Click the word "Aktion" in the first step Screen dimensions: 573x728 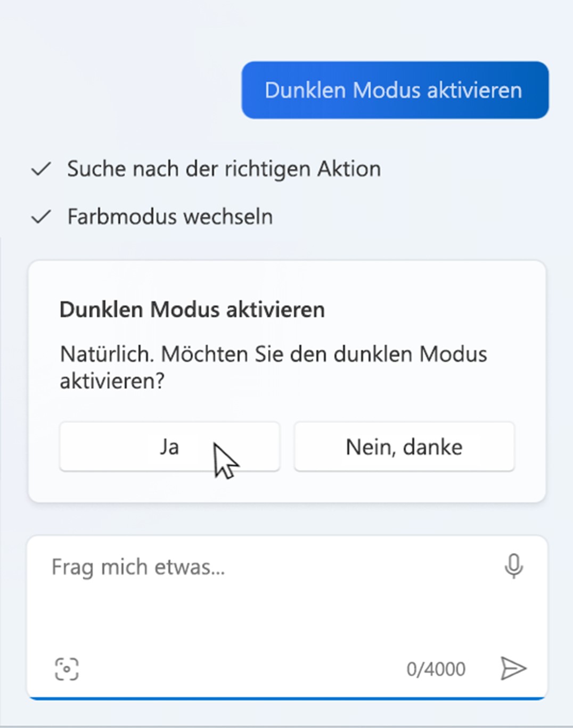[349, 169]
